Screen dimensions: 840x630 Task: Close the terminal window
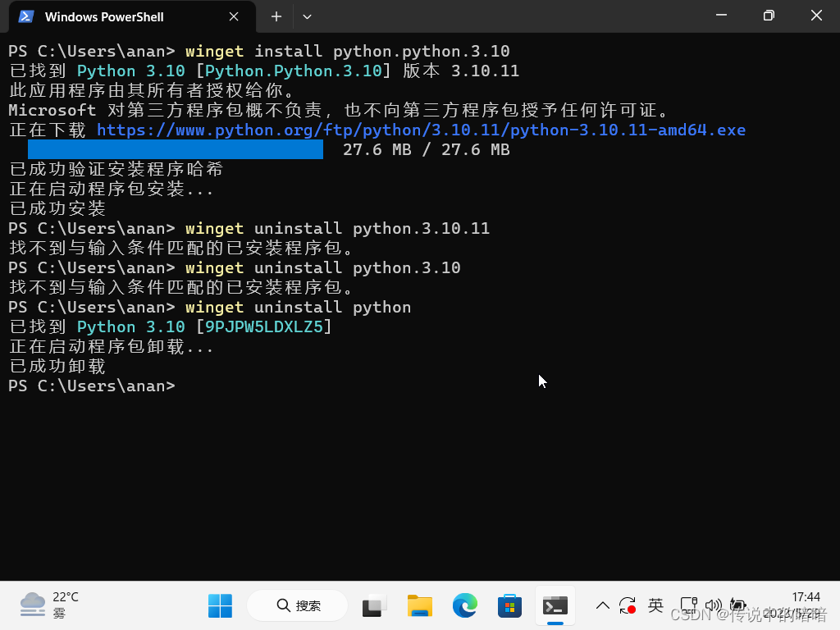click(816, 16)
